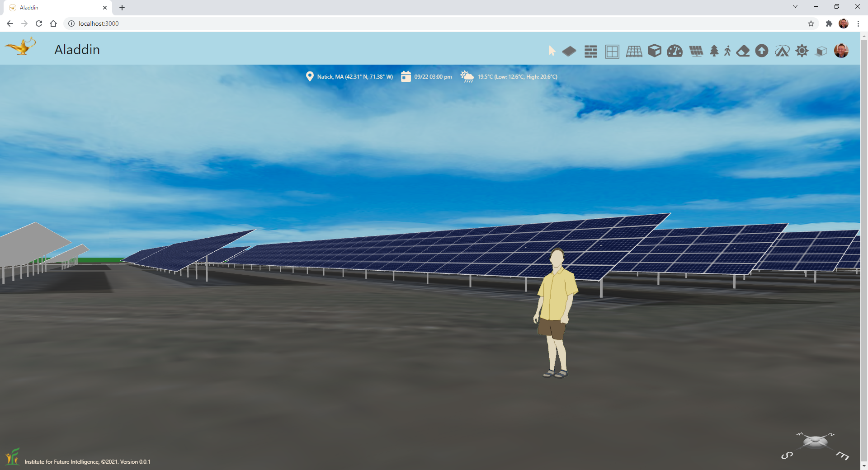Select the roof tile tool
This screenshot has height=470, width=868.
click(634, 52)
